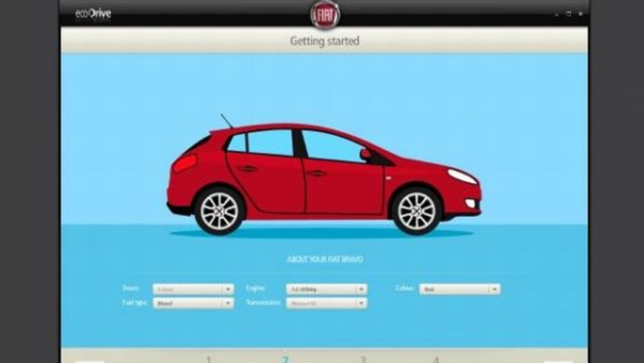Maximize the ecoDrive window
This screenshot has height=363, width=644.
pos(568,14)
